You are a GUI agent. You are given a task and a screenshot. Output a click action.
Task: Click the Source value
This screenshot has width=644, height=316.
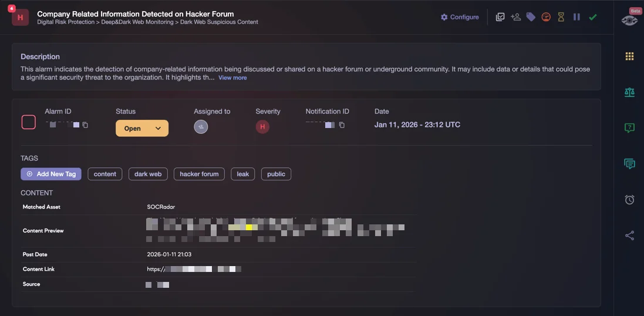(x=157, y=284)
